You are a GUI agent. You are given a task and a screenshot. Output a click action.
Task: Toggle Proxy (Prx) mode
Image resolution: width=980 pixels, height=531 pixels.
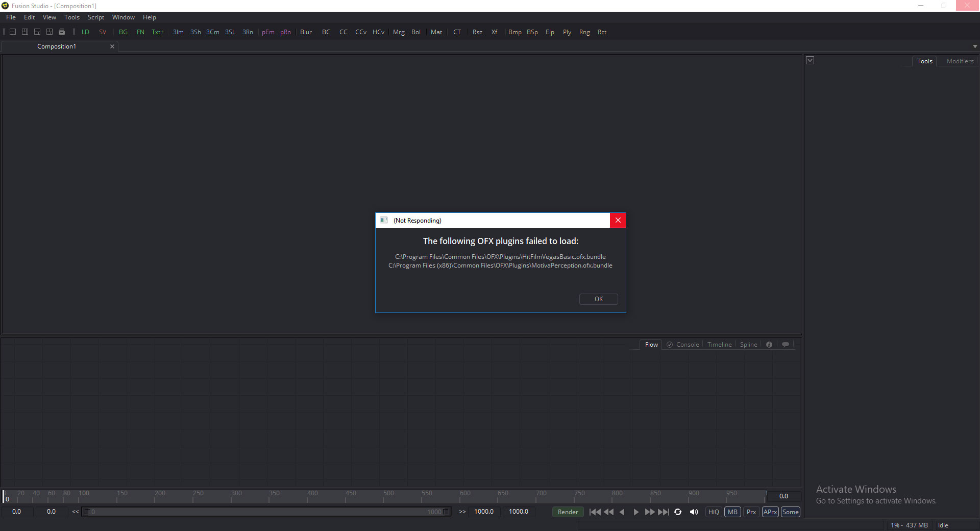[751, 512]
